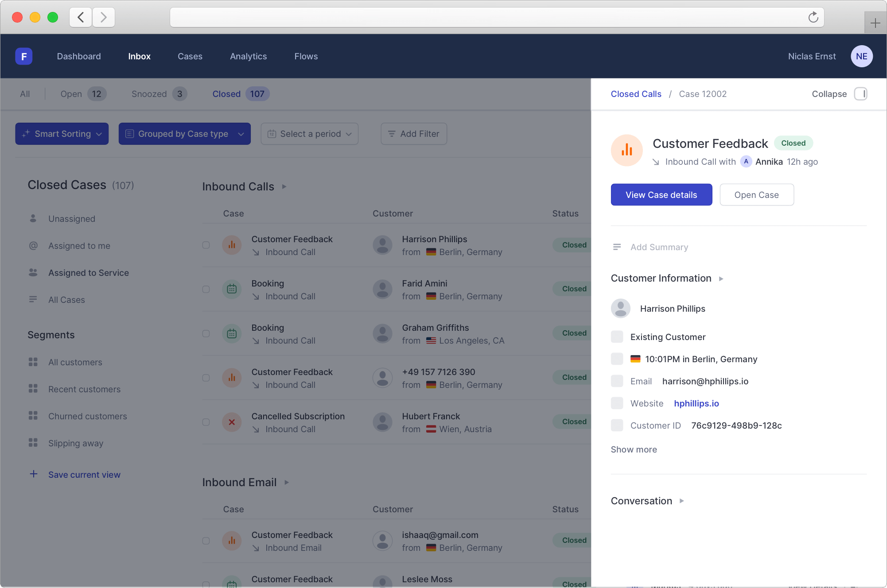The height and width of the screenshot is (588, 887).
Task: Expand the Conversation section arrow
Action: point(682,501)
